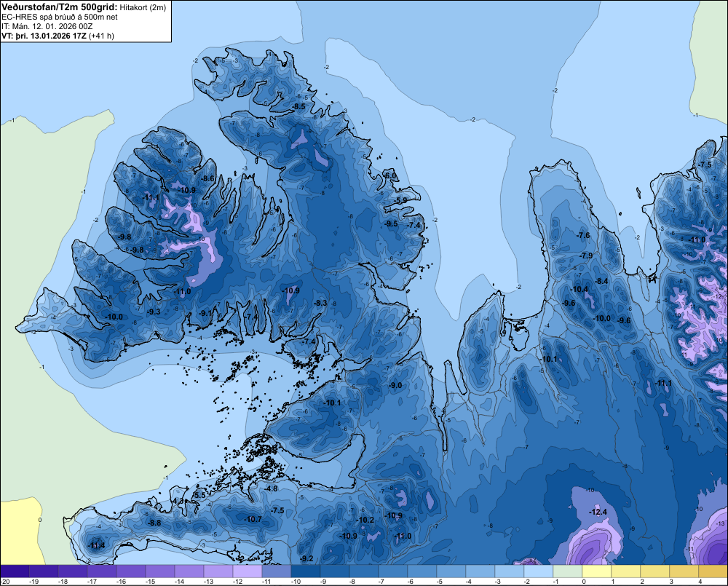Select the legend swatch between -6 and -5
Screen dimensions: 728x586
[x=422, y=571]
